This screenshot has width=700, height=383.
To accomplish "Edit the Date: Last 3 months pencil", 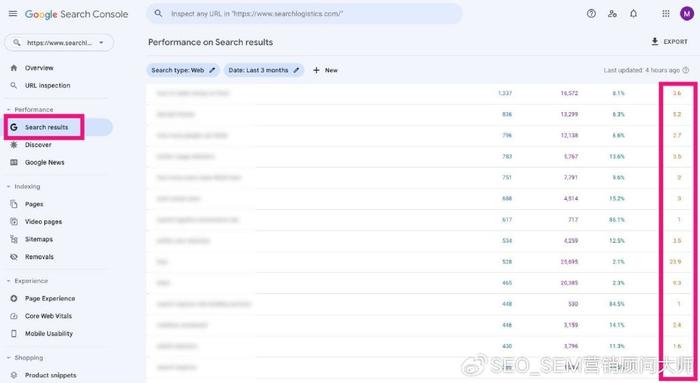I will [x=296, y=70].
